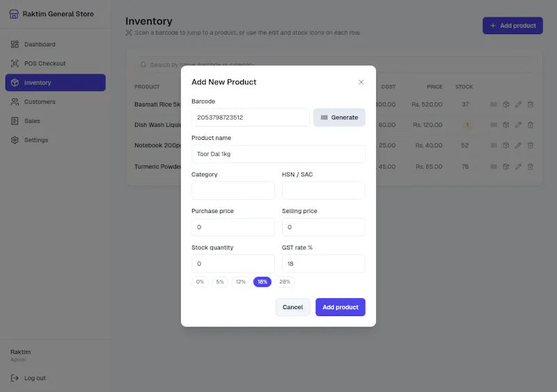Show barcode for Basmati Rice row
557x392 pixels.
click(494, 104)
